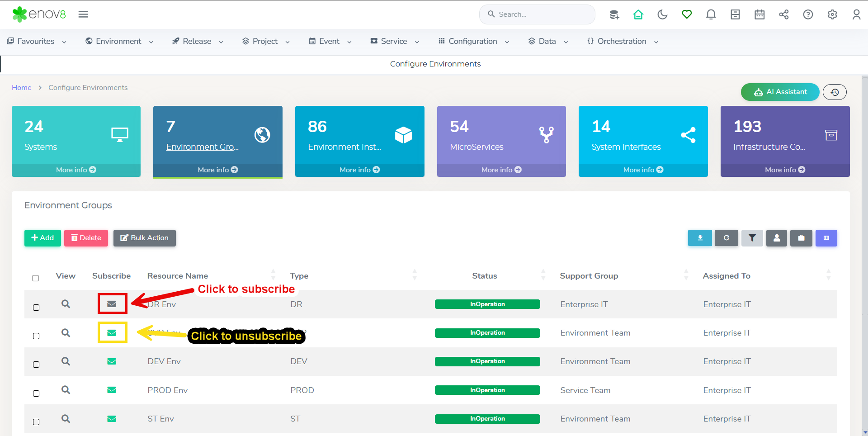Open the Orchestration dropdown menu
The height and width of the screenshot is (436, 868).
[622, 41]
